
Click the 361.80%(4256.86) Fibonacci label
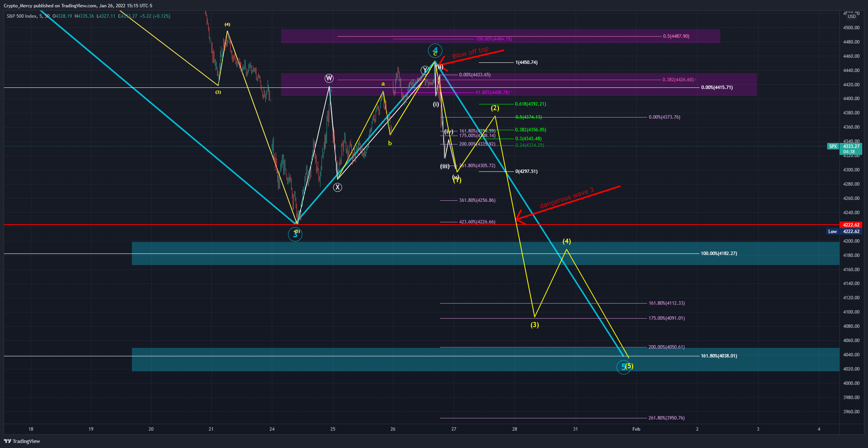click(x=477, y=200)
